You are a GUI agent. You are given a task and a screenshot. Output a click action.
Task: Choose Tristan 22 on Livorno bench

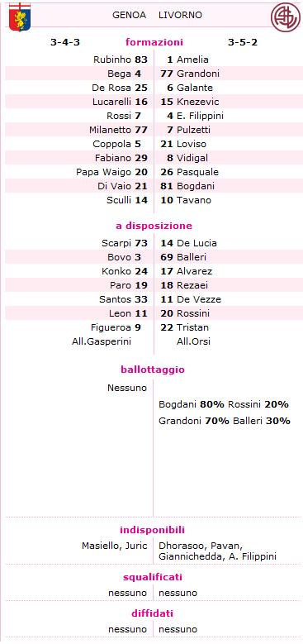(x=184, y=327)
